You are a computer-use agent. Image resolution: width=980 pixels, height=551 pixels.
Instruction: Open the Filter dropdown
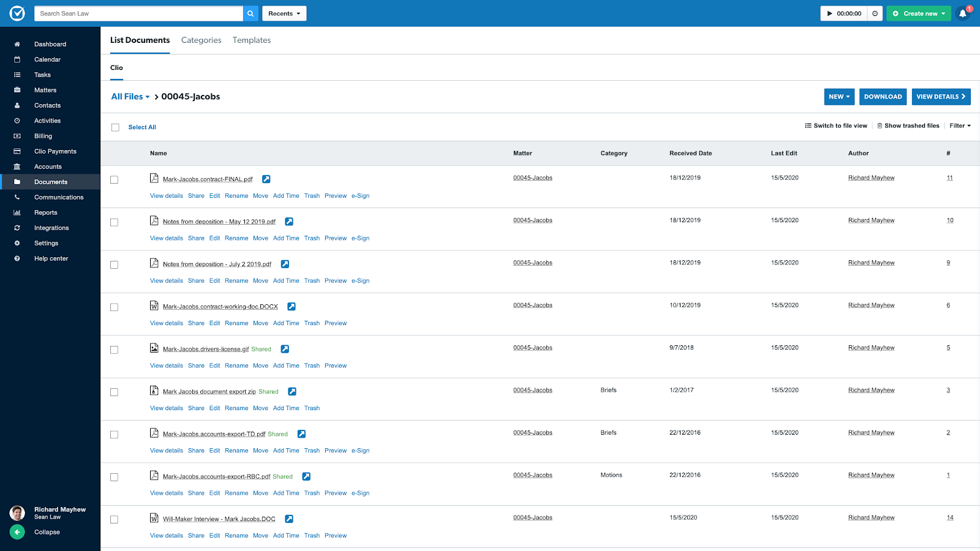[x=960, y=126]
